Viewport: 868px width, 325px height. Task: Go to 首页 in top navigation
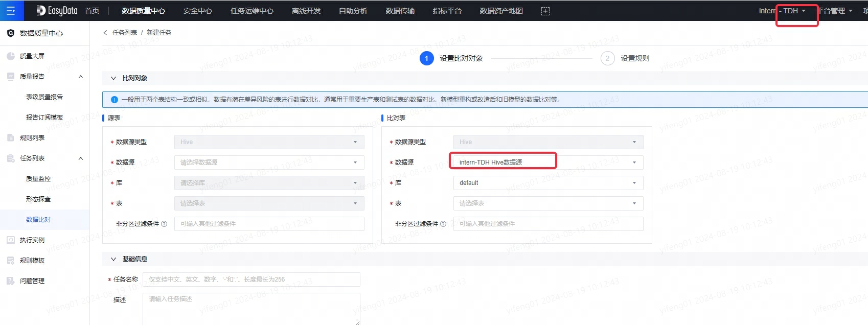[x=92, y=11]
